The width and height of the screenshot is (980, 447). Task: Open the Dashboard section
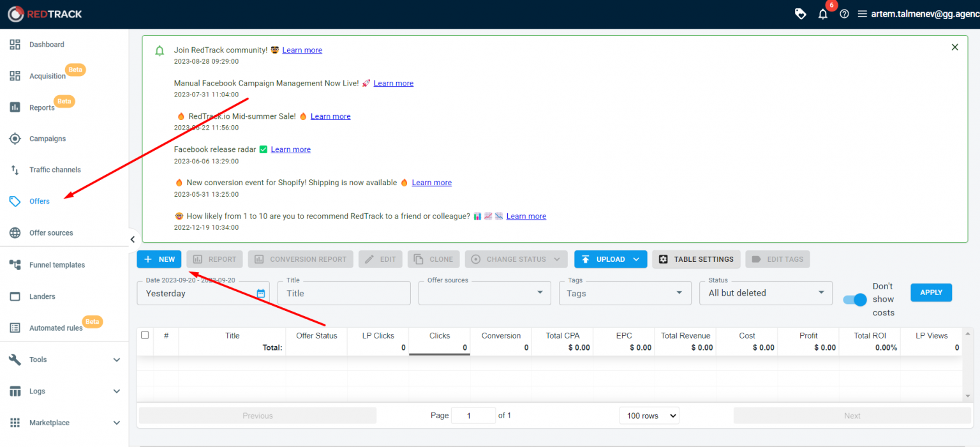click(47, 44)
